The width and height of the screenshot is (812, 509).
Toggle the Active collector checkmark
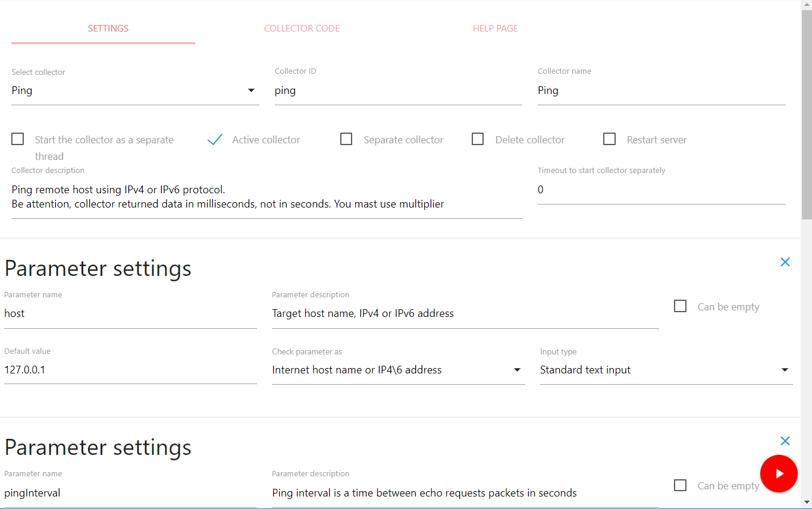pyautogui.click(x=215, y=140)
